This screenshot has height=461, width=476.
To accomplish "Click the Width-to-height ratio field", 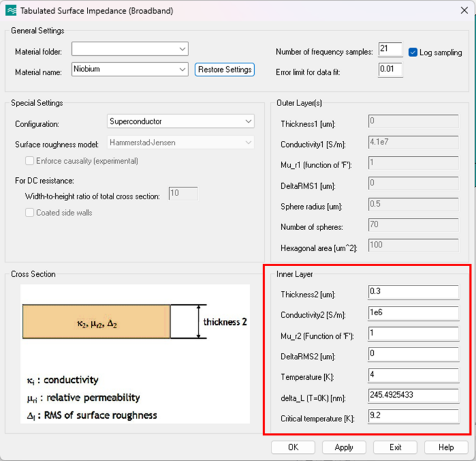I will (x=183, y=194).
